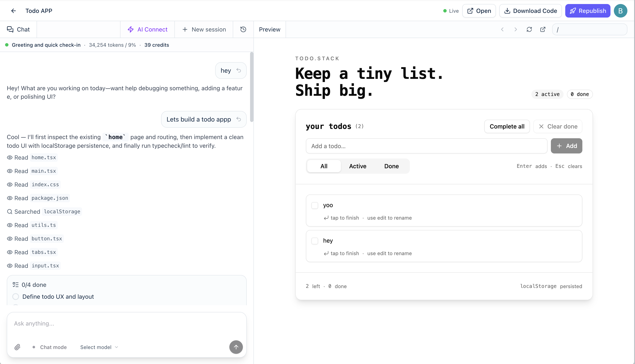Retry the "hey" message
635x364 pixels.
pos(238,70)
